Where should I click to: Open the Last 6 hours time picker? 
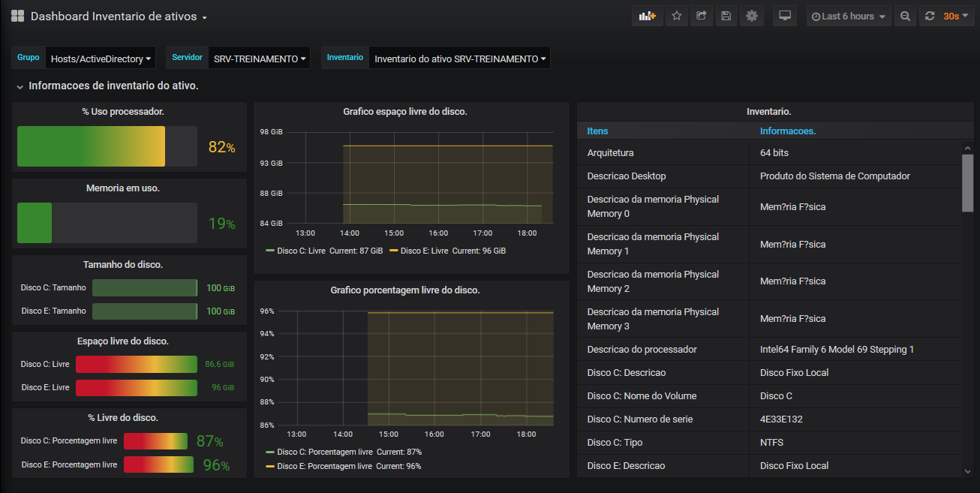(x=849, y=16)
